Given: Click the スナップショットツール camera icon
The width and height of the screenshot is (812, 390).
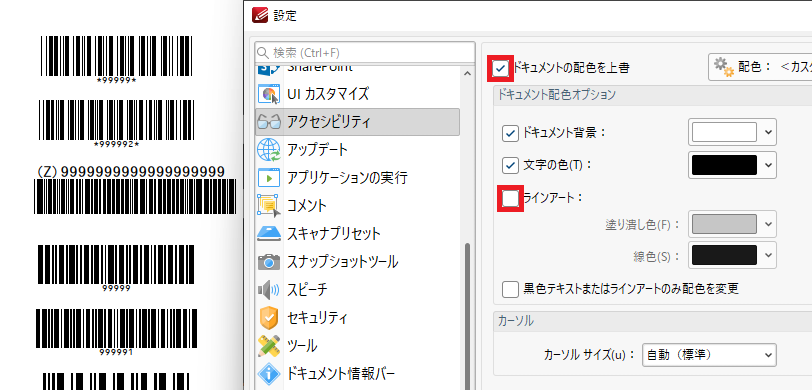Looking at the screenshot, I should [268, 262].
